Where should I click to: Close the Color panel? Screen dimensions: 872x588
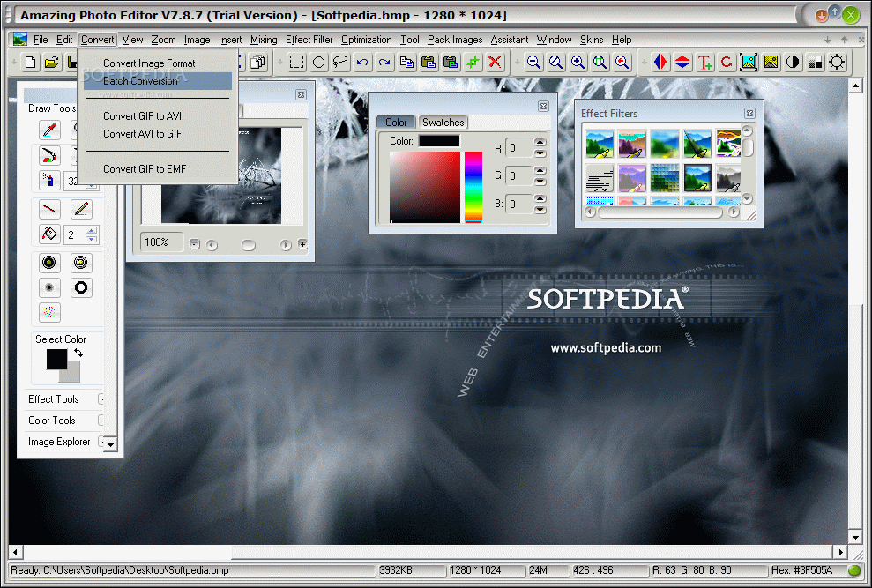543,107
